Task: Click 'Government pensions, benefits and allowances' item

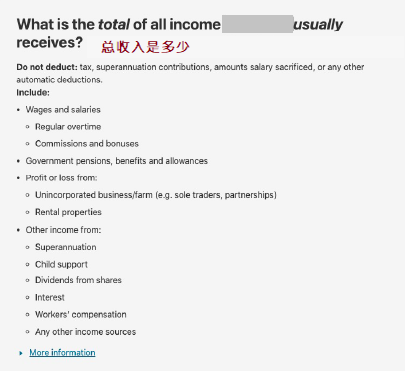Action: click(117, 161)
